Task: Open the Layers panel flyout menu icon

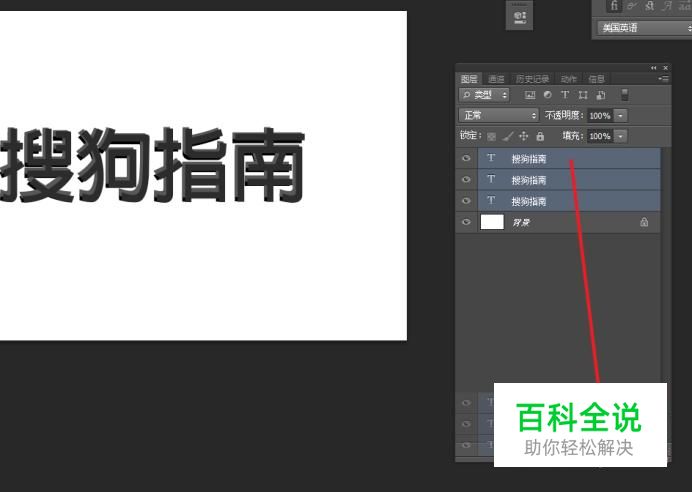Action: coord(664,79)
